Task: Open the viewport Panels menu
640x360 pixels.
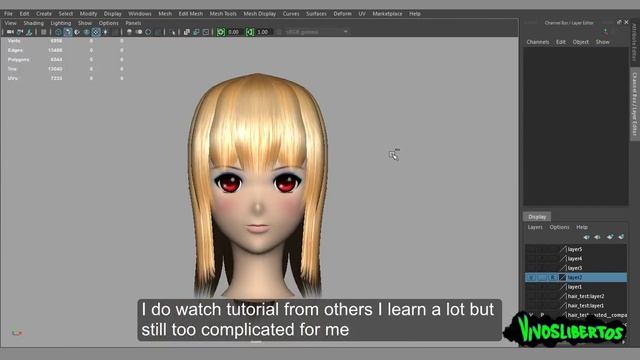Action: [133, 23]
